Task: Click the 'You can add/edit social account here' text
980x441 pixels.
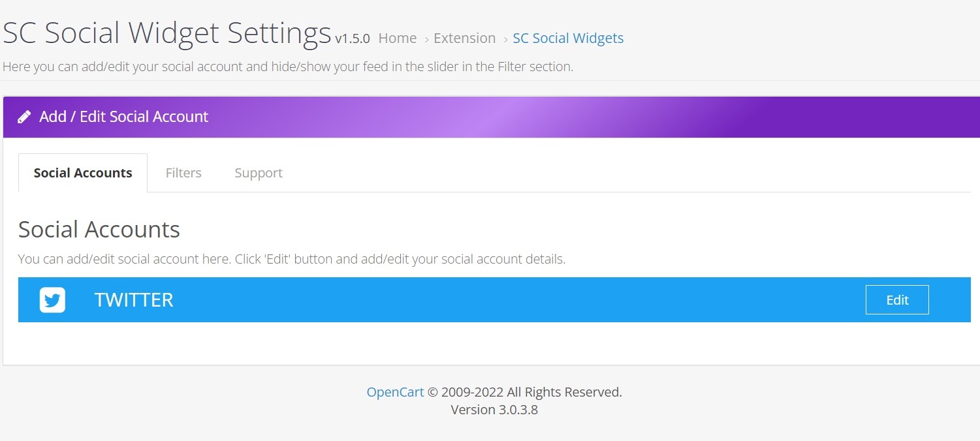Action: pos(292,259)
